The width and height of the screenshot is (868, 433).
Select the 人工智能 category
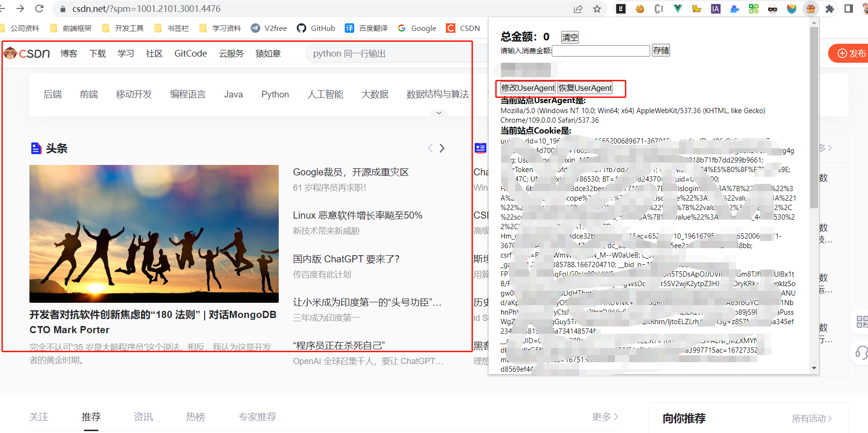325,94
